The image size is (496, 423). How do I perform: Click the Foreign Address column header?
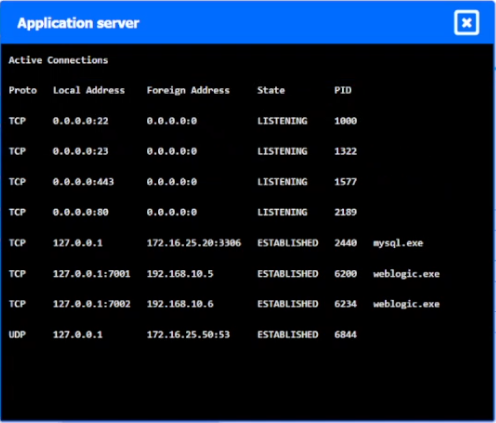click(x=188, y=90)
